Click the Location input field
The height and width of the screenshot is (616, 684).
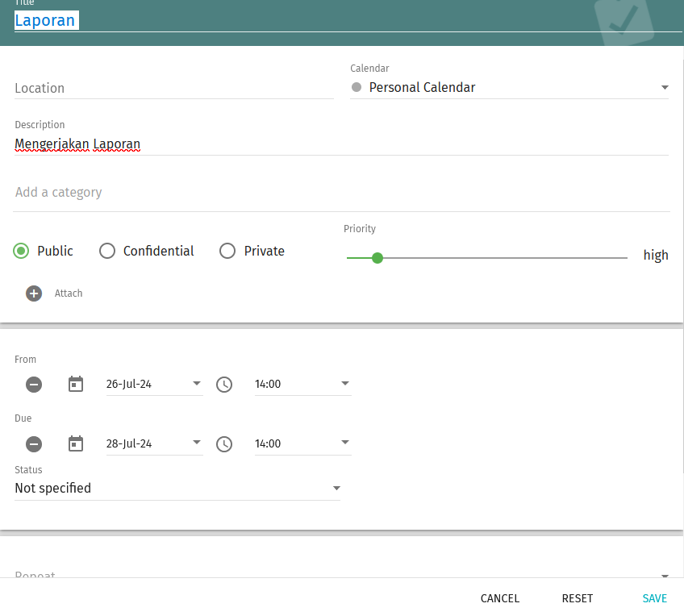point(173,88)
